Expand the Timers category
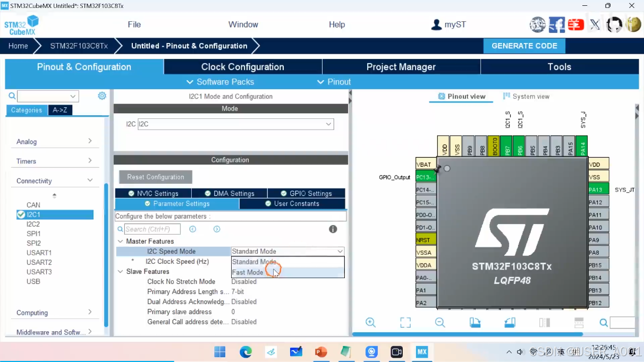Screen dimensions: 644x362 [55, 161]
